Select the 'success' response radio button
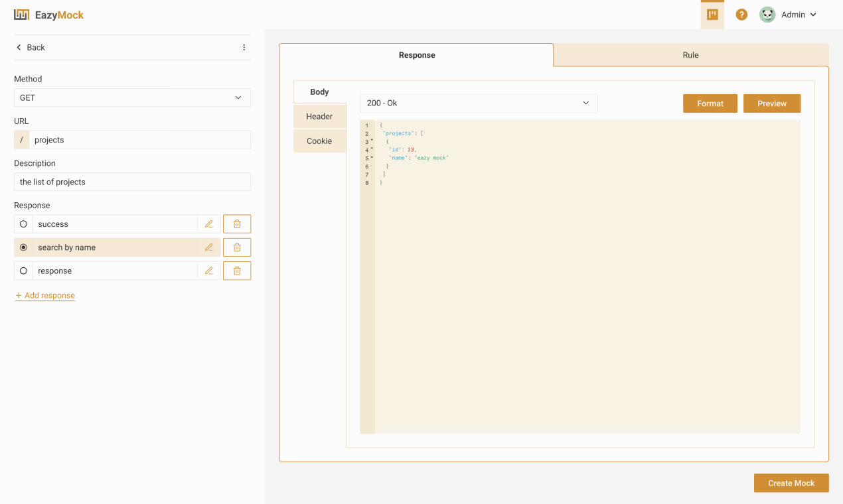Image resolution: width=843 pixels, height=504 pixels. (23, 224)
